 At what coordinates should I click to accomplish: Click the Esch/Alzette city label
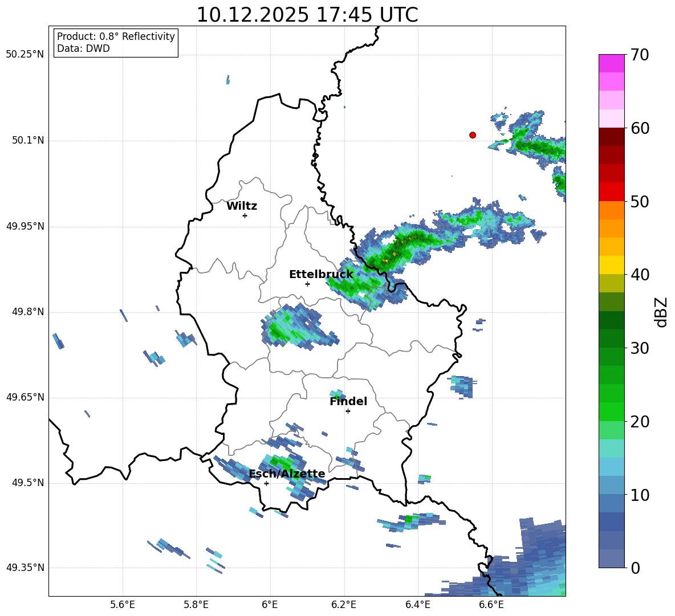click(x=287, y=474)
